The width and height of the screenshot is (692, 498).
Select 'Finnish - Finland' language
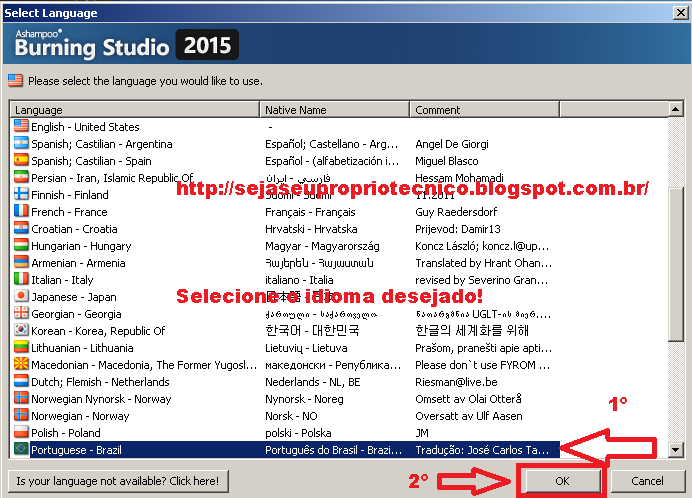click(x=70, y=195)
